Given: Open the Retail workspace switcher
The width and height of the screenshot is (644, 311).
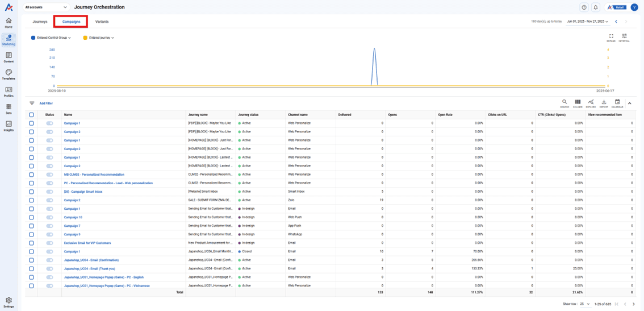Looking at the screenshot, I should pyautogui.click(x=617, y=7).
